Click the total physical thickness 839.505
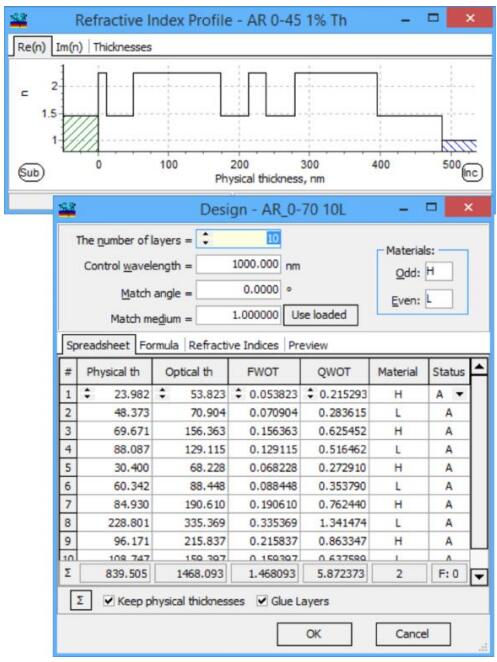The width and height of the screenshot is (497, 662). 114,573
